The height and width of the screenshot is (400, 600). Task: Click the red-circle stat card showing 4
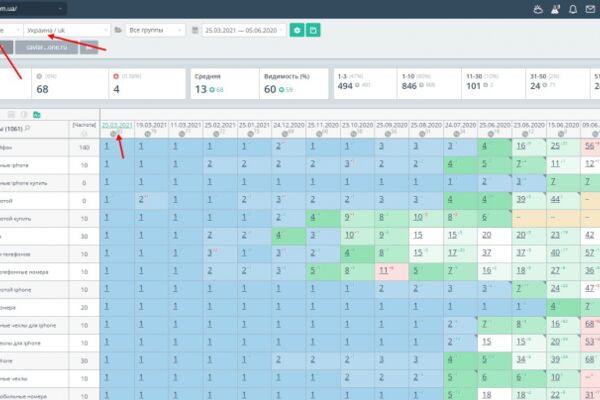click(x=147, y=83)
